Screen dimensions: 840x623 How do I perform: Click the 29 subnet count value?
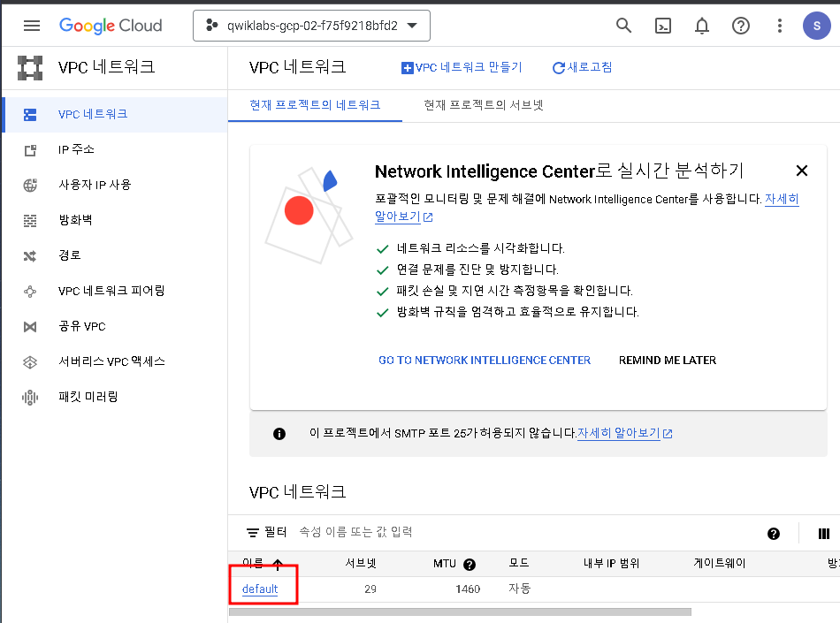click(x=370, y=589)
